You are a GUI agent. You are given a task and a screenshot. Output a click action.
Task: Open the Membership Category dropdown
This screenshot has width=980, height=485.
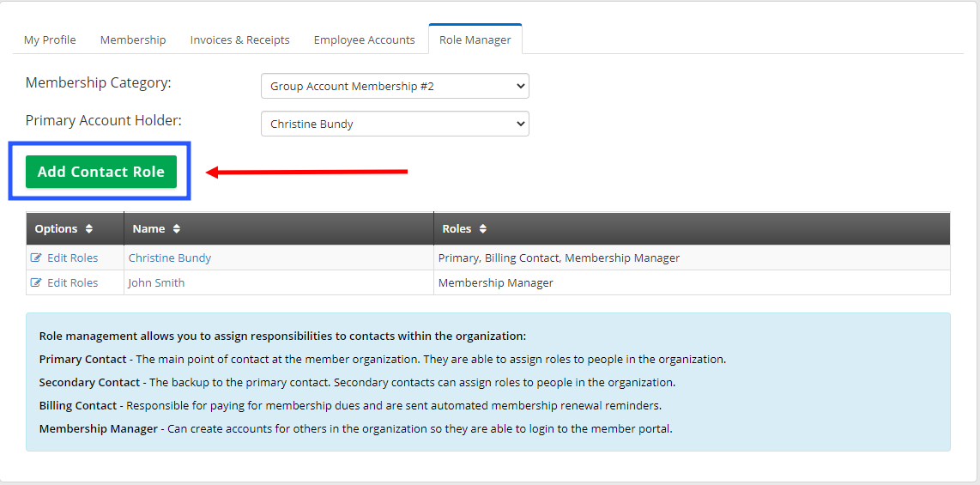(395, 86)
